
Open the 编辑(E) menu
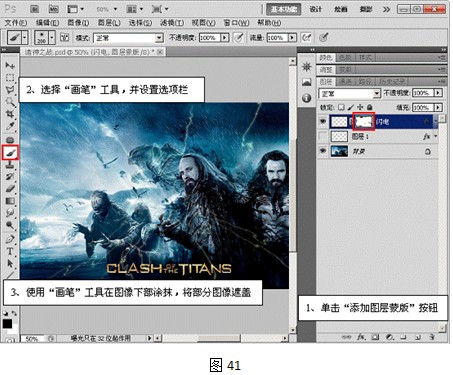pyautogui.click(x=47, y=23)
